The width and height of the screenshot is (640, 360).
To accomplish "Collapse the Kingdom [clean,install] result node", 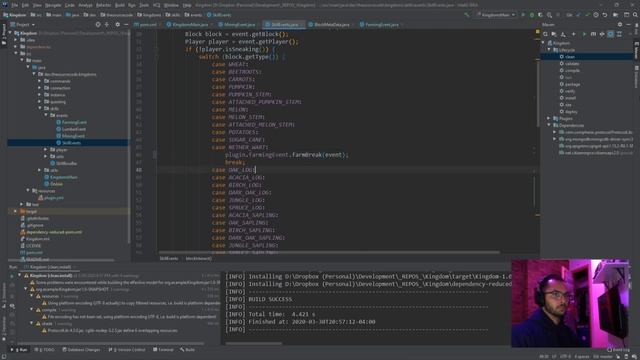I will tap(20, 276).
